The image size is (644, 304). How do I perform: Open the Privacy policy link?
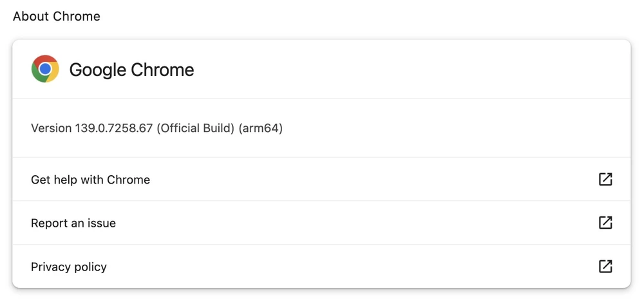tap(69, 267)
